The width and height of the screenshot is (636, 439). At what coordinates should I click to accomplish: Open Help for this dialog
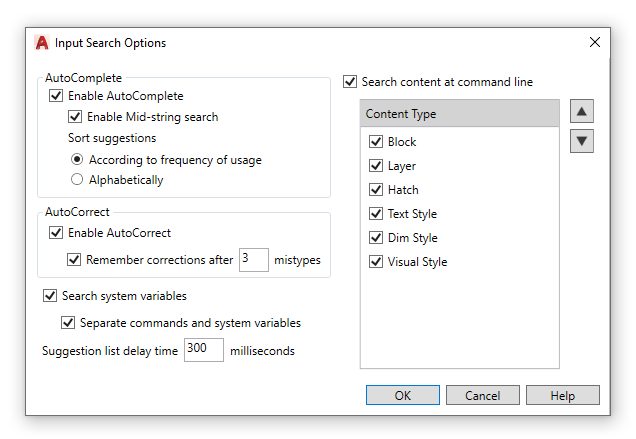(x=562, y=395)
